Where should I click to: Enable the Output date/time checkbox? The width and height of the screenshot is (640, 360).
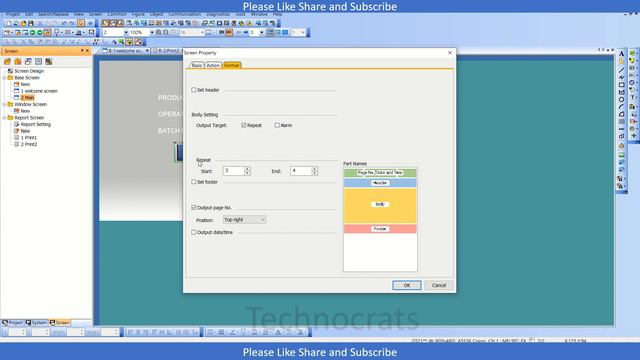194,232
